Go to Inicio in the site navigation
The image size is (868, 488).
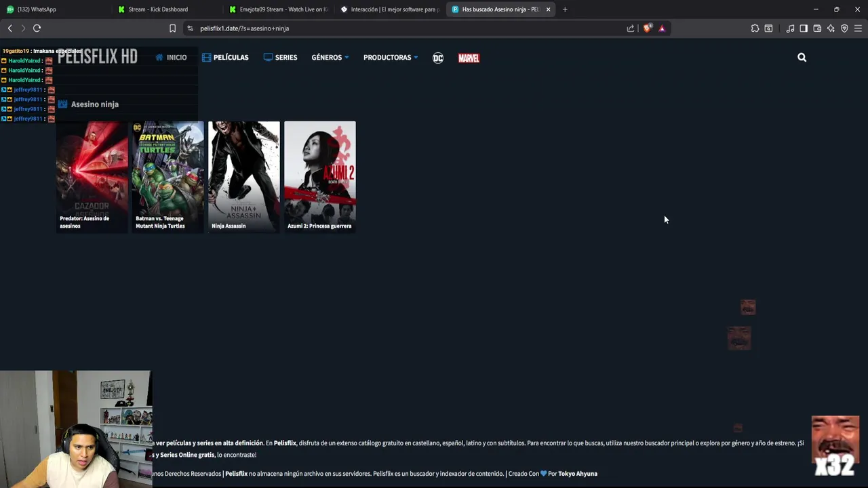coord(171,58)
